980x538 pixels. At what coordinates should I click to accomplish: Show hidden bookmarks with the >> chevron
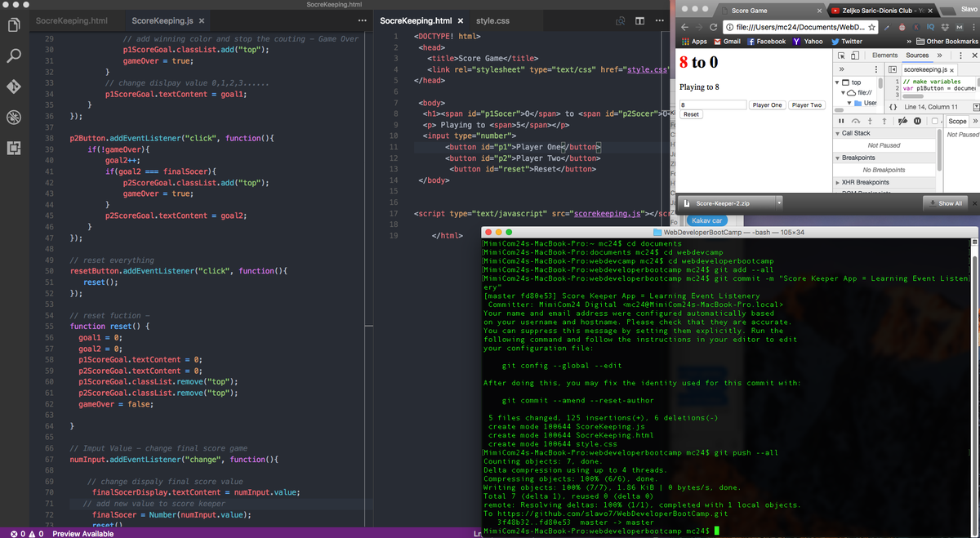coord(909,42)
